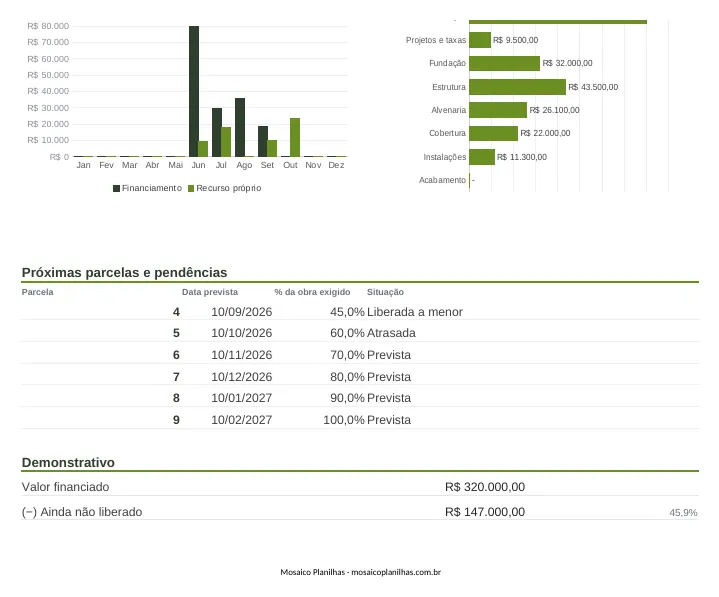Click the Liberada a menor status cell
This screenshot has height=597, width=719.
pyautogui.click(x=415, y=312)
